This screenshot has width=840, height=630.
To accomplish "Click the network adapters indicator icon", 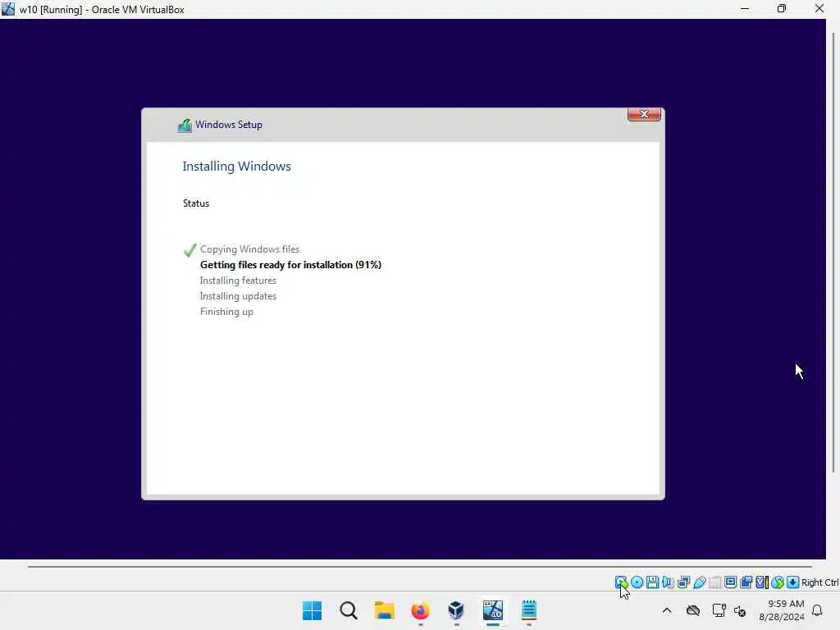I will click(683, 582).
